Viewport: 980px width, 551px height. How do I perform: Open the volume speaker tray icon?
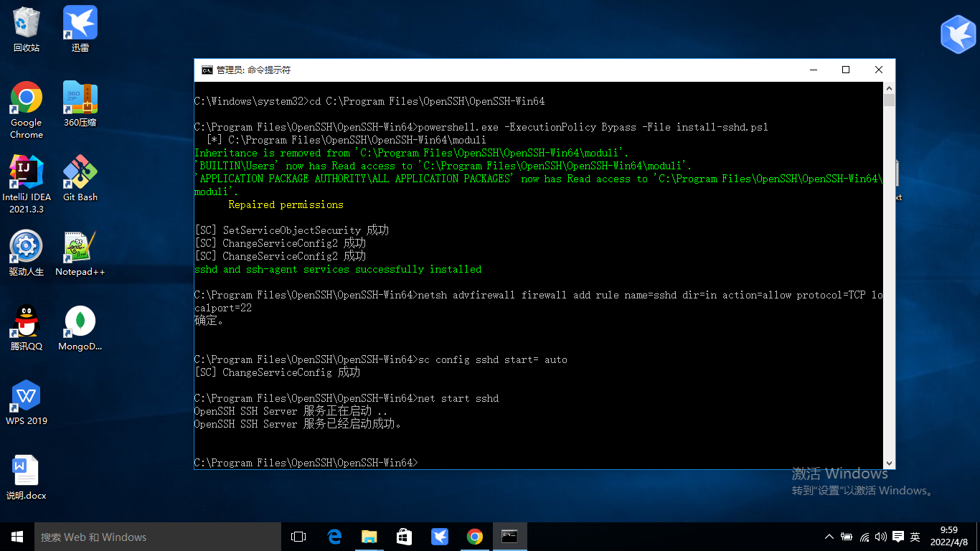[x=881, y=537]
